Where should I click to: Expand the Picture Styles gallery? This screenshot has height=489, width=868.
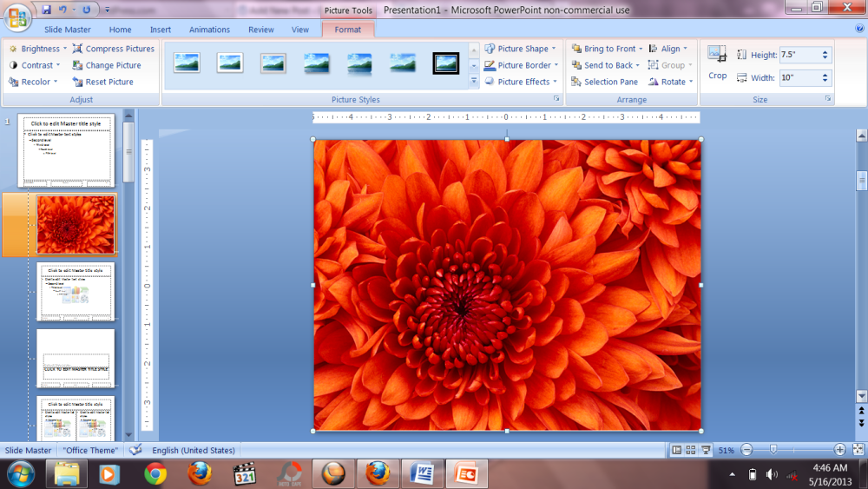click(474, 81)
